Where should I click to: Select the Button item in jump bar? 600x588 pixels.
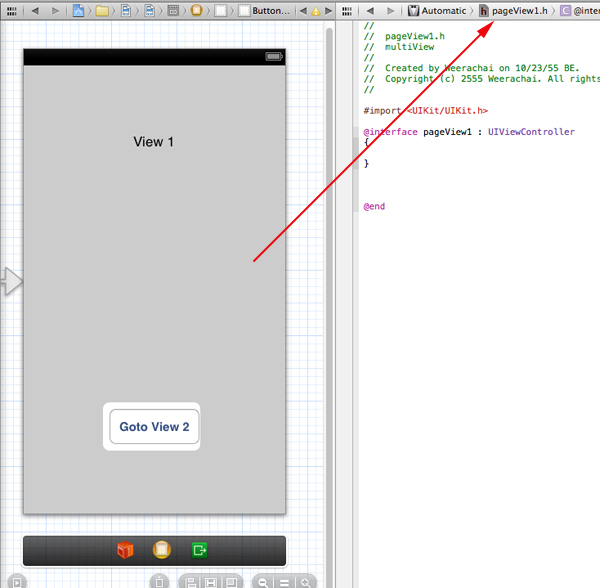tap(266, 11)
